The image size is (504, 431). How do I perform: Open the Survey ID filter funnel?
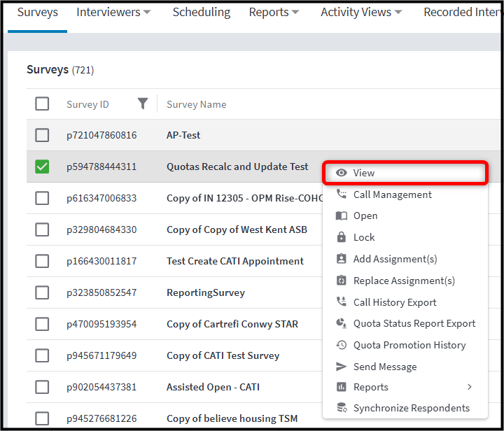pos(143,104)
